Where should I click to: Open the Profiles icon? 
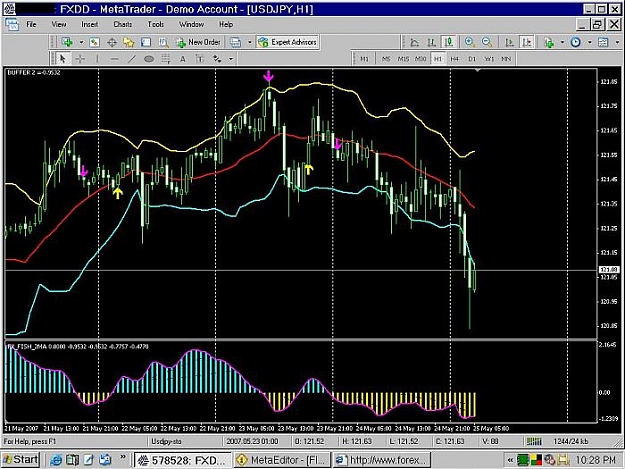point(236,42)
